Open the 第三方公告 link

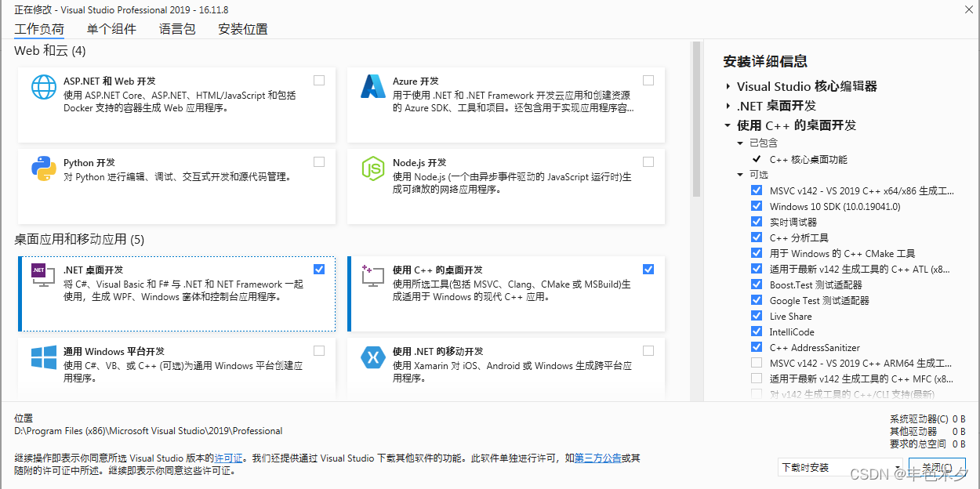tap(597, 458)
